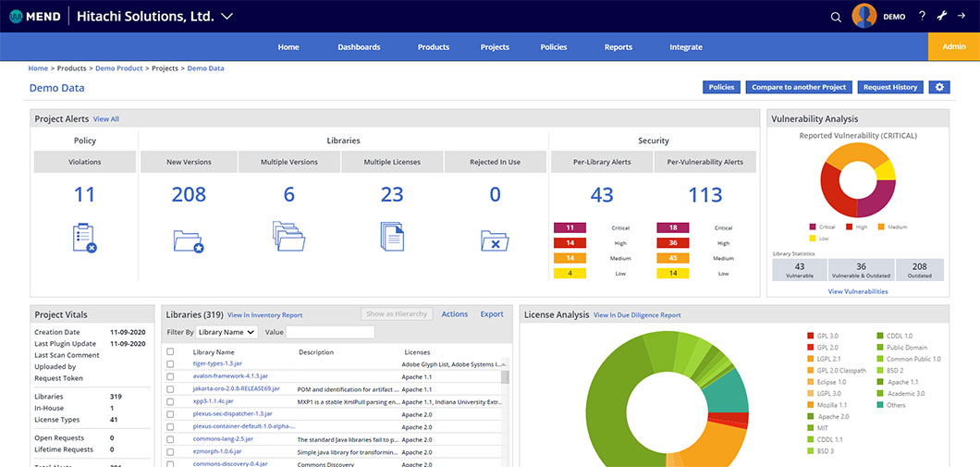Screen dimensions: 980x467
Task: Click the wrench tools icon in header
Action: pos(942,16)
